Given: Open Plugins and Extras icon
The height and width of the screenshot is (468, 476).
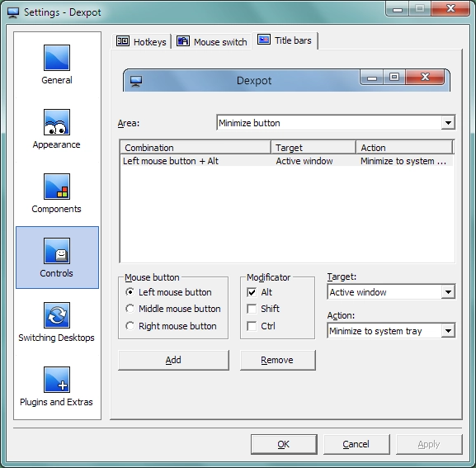Looking at the screenshot, I should 57,380.
